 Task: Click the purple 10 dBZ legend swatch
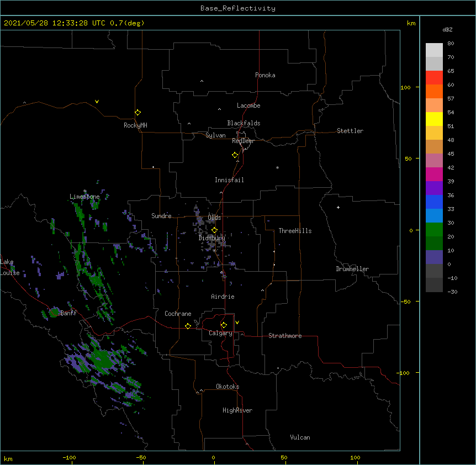tap(434, 257)
